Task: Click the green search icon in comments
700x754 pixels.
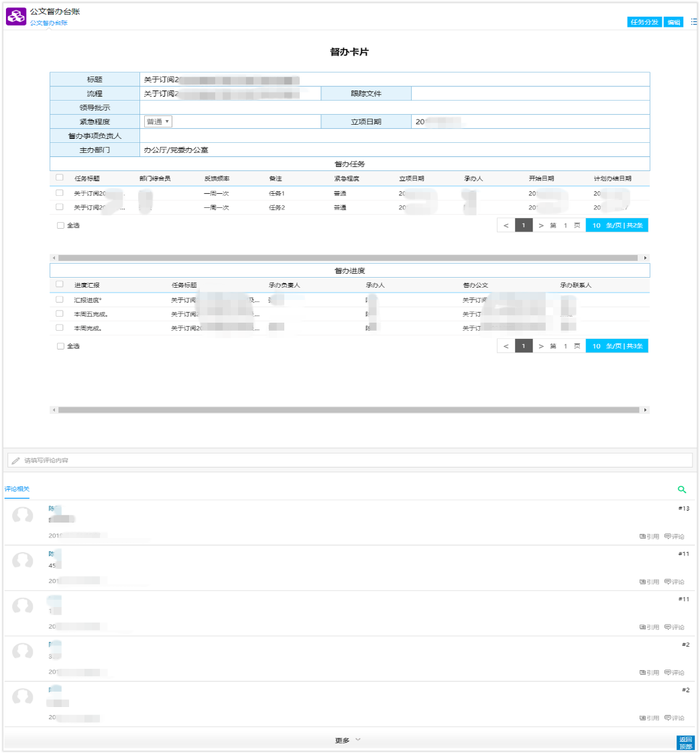Action: pyautogui.click(x=682, y=490)
